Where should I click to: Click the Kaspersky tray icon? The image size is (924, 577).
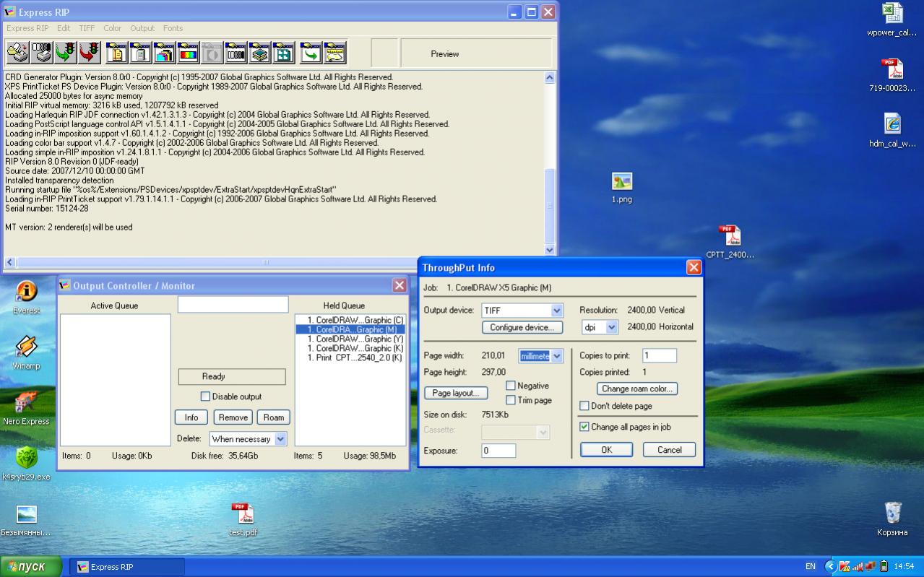[844, 566]
